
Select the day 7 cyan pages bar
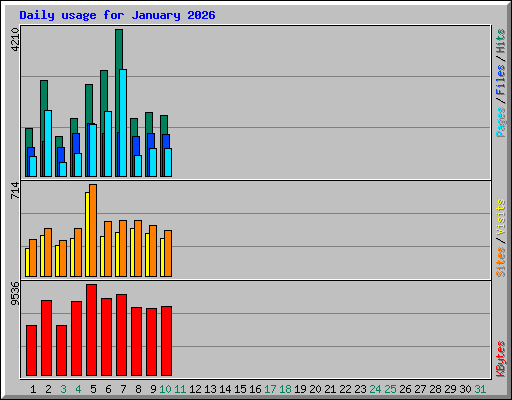pyautogui.click(x=123, y=123)
